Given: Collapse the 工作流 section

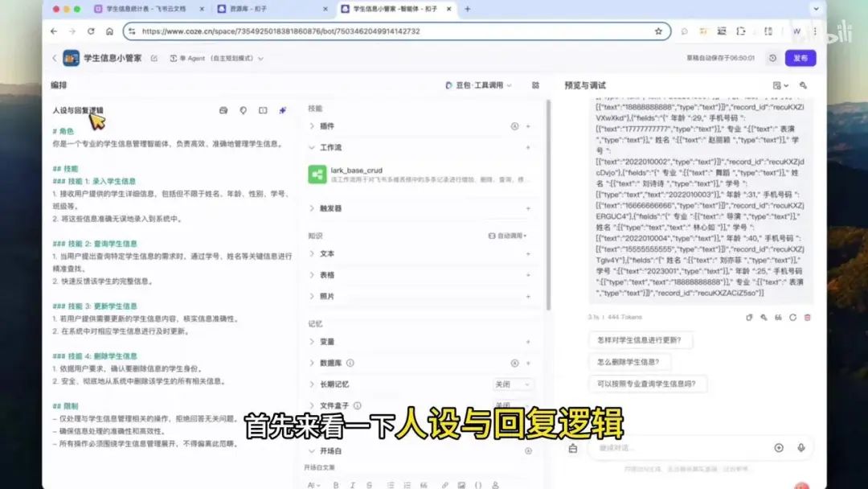Looking at the screenshot, I should pos(312,147).
